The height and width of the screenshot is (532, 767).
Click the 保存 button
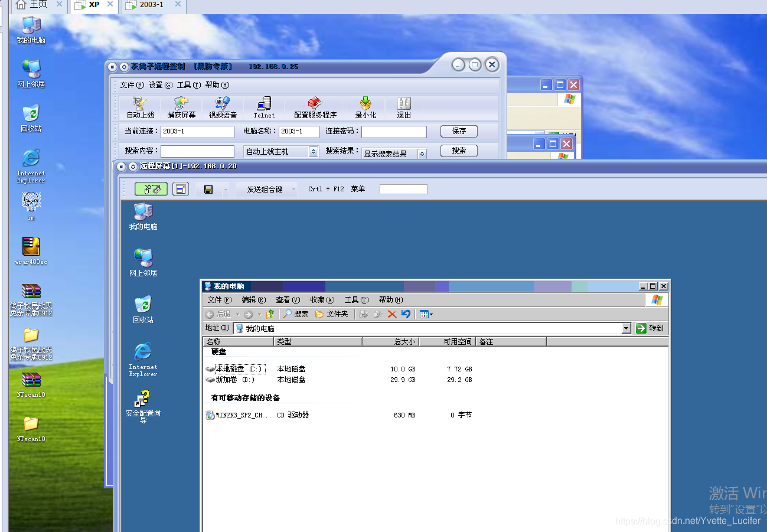(x=459, y=131)
